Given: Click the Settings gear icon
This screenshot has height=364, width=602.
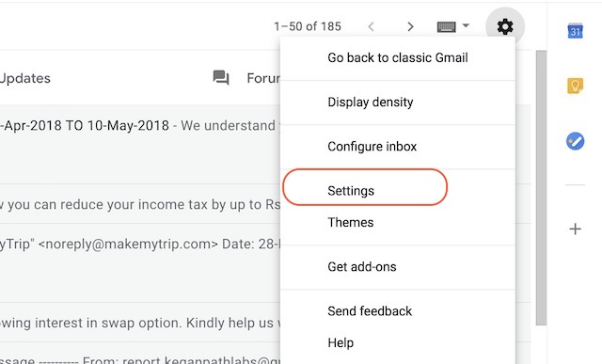Looking at the screenshot, I should 505,26.
